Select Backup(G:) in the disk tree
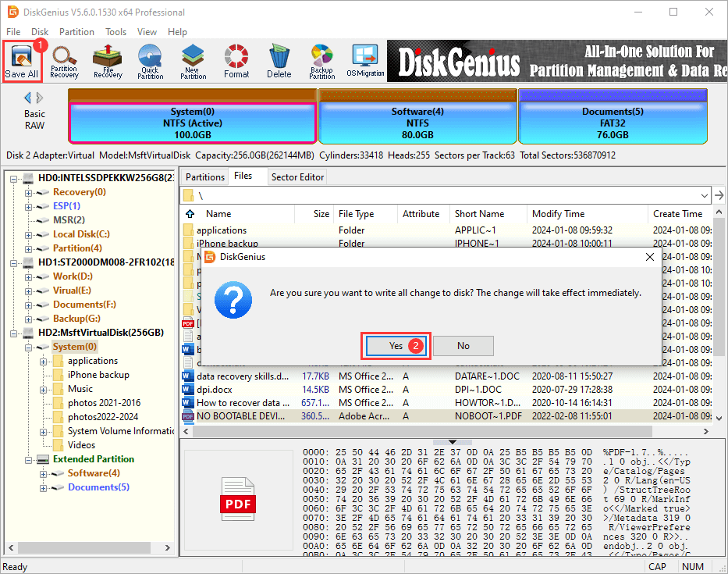This screenshot has width=728, height=574. point(76,319)
